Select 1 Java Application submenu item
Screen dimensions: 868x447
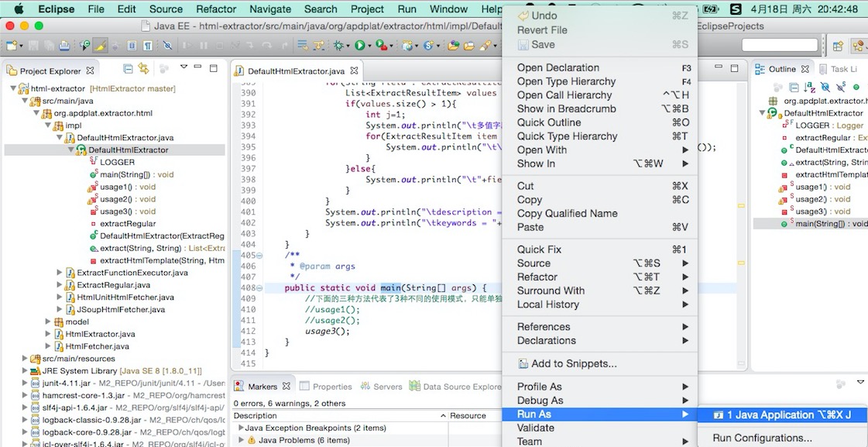tap(781, 415)
